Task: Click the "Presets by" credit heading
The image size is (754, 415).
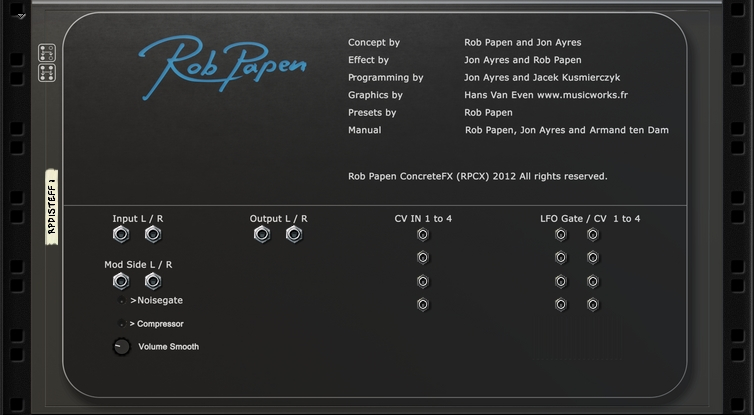Action: (372, 113)
